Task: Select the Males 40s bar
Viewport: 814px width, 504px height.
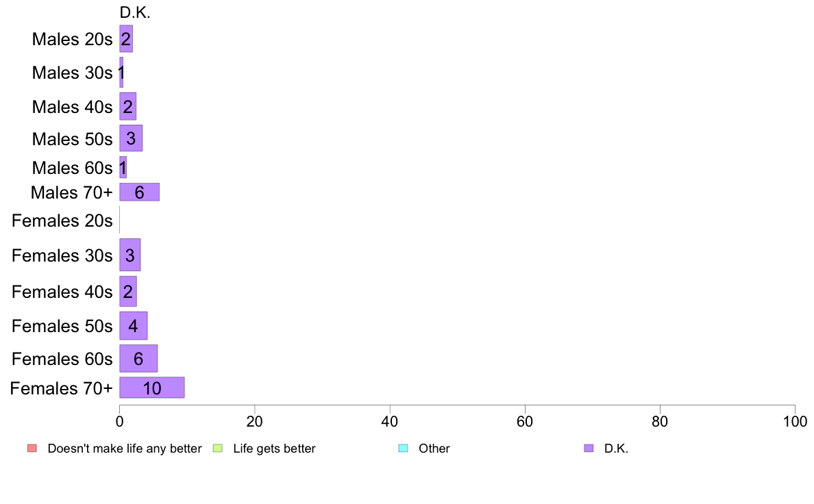Action: click(x=127, y=106)
